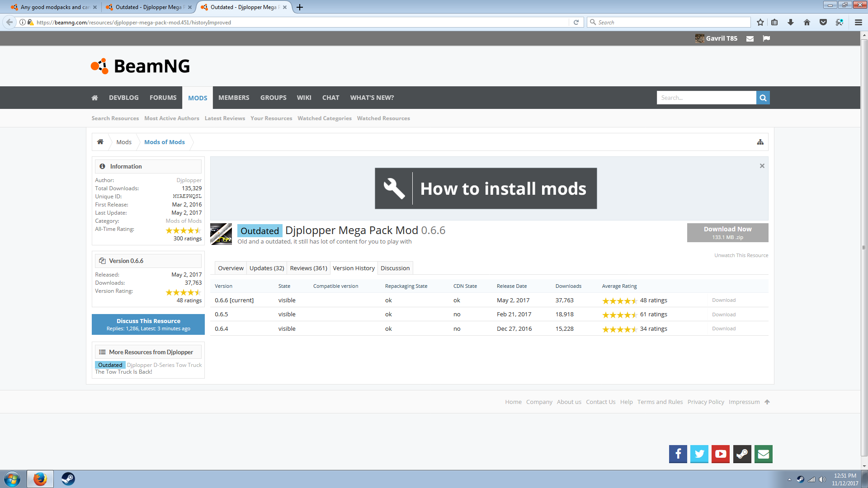Click Unwatch This Resource link

[741, 255]
